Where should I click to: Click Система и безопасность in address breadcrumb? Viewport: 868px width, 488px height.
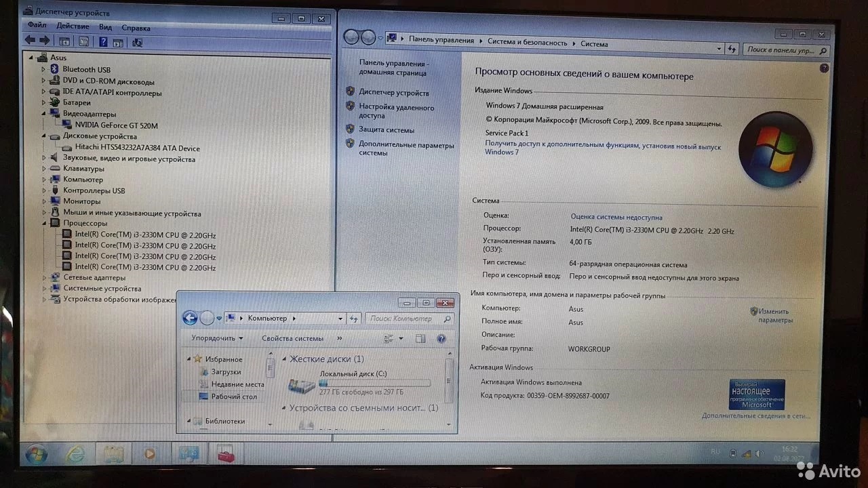[x=527, y=43]
